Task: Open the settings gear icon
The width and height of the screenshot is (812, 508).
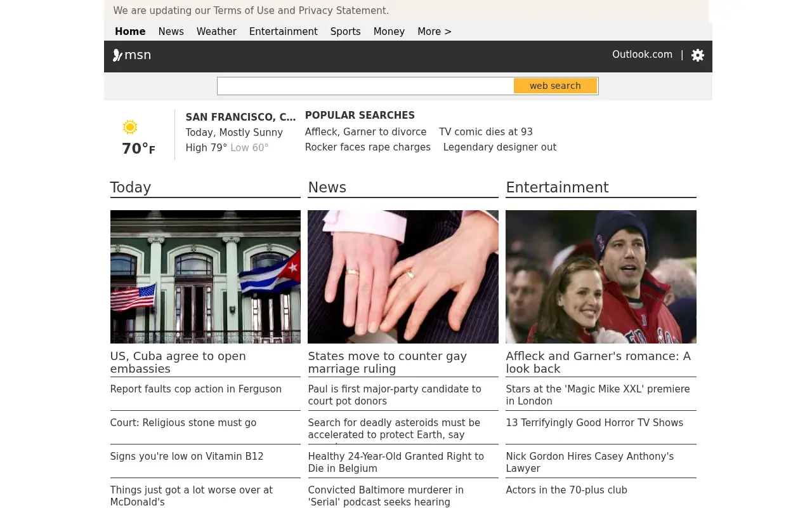Action: [x=698, y=55]
